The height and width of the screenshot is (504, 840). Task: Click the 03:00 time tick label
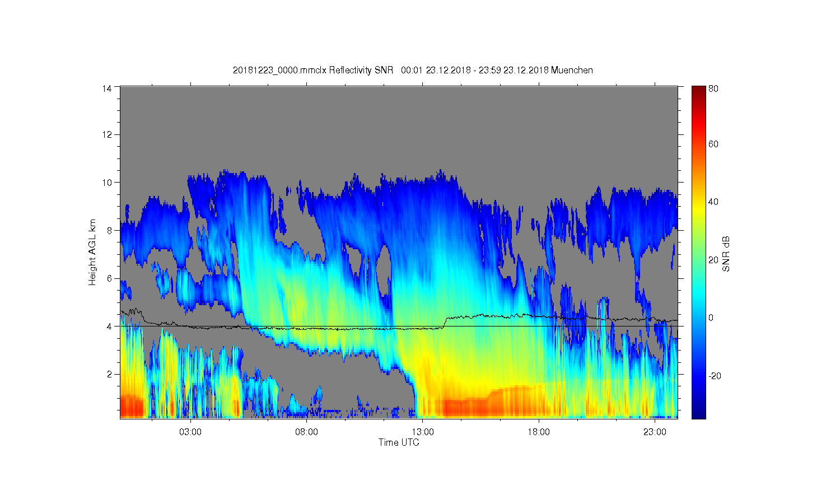pyautogui.click(x=190, y=432)
